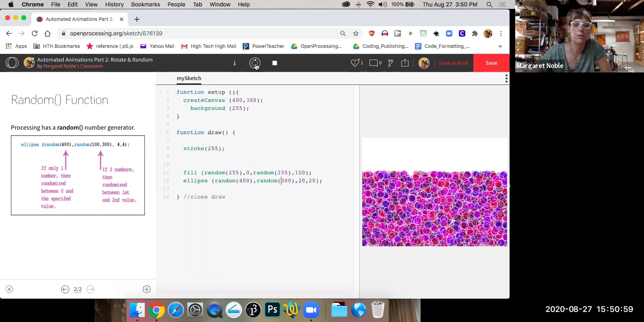Like the sketch with heart icon
This screenshot has width=644, height=322.
tap(355, 63)
